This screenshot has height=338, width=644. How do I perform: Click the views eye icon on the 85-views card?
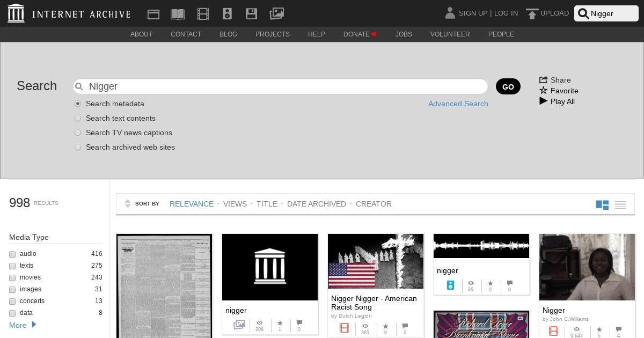471,283
